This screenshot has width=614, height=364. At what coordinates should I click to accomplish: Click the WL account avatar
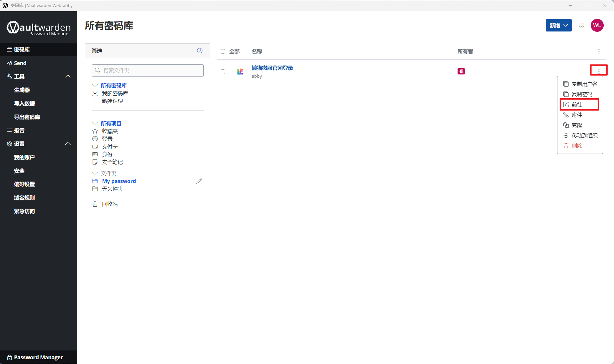[597, 25]
